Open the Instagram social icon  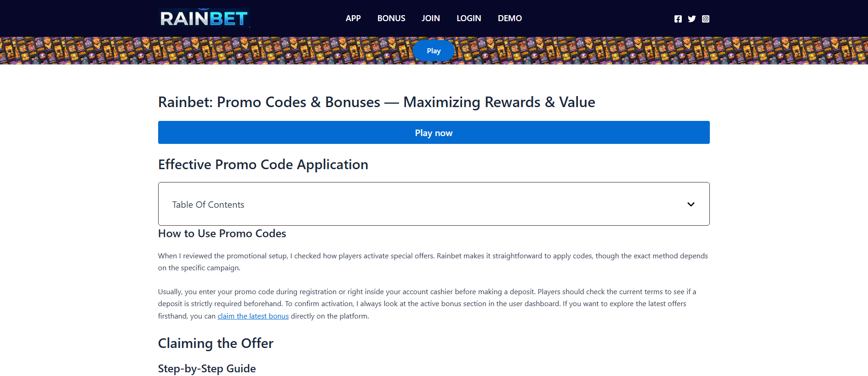pyautogui.click(x=706, y=19)
